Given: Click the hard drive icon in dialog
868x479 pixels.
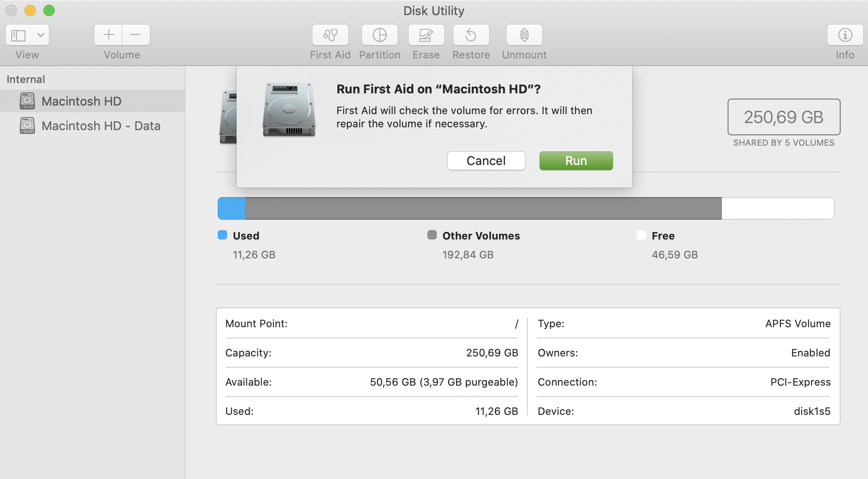Looking at the screenshot, I should tap(289, 110).
